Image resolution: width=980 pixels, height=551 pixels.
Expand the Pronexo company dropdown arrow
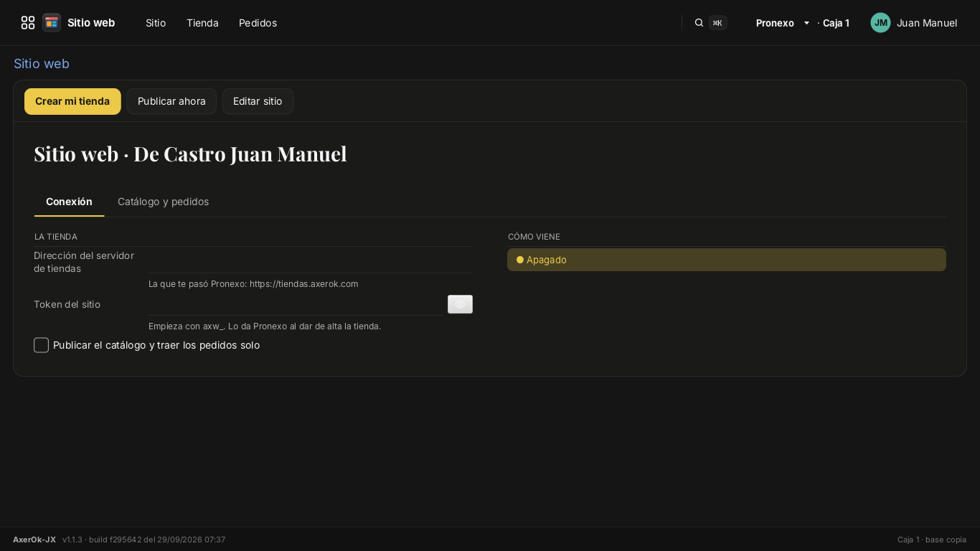click(806, 23)
